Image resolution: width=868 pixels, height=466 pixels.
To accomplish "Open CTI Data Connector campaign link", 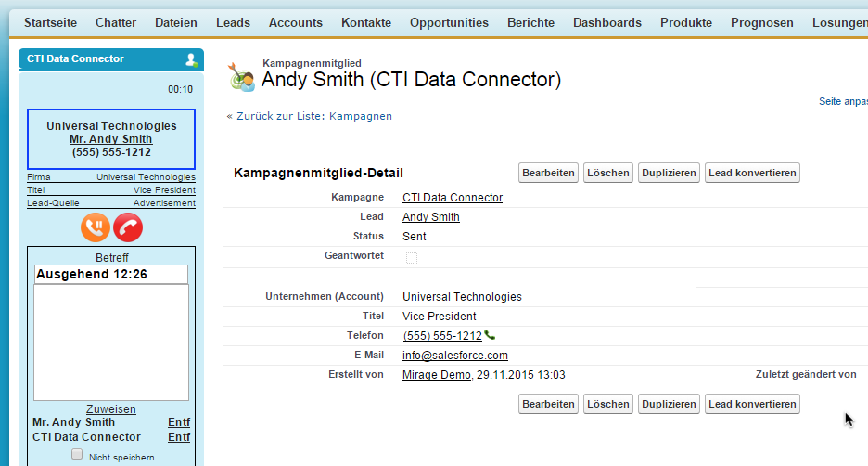I will coord(453,198).
